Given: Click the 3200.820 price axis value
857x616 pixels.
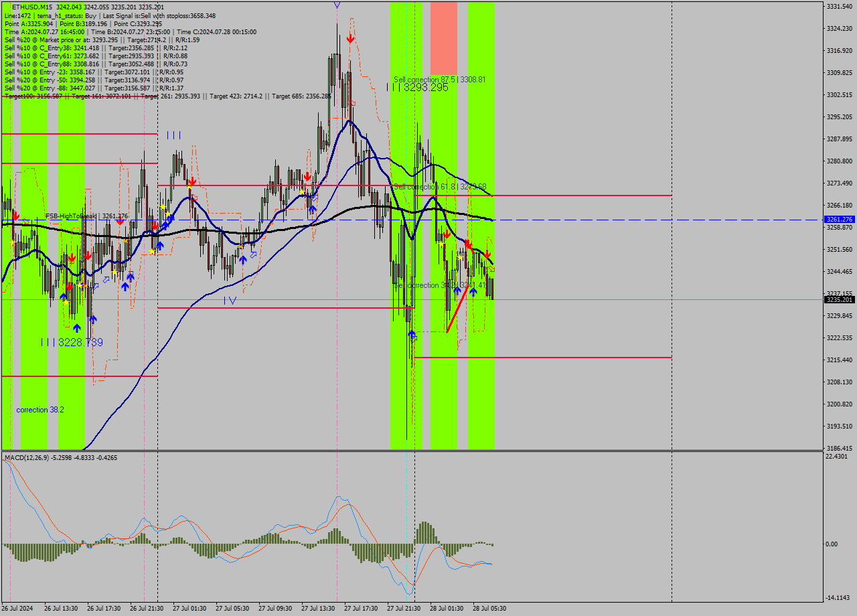Looking at the screenshot, I should tap(839, 404).
